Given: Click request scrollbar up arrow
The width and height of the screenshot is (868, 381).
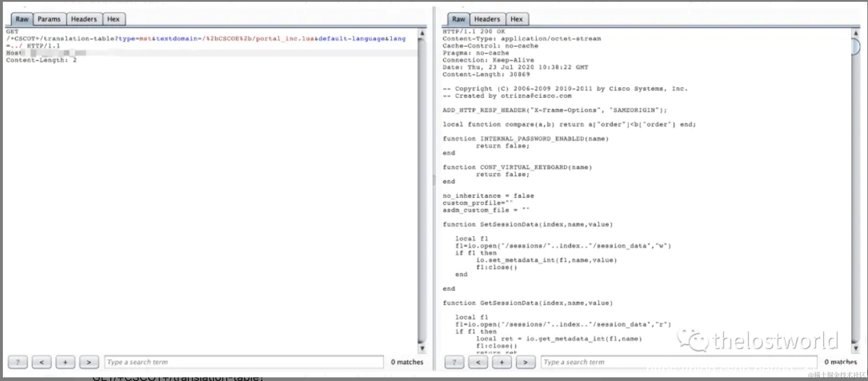Looking at the screenshot, I should (x=422, y=33).
